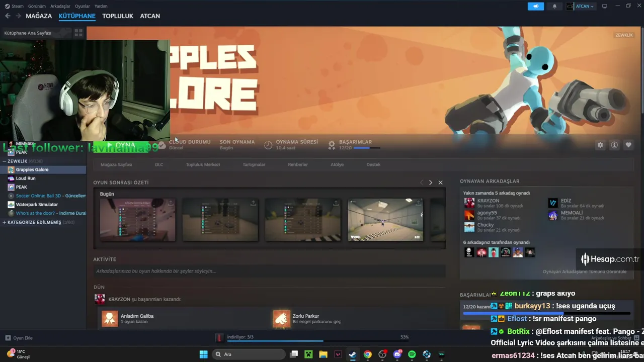The width and height of the screenshot is (644, 362).
Task: Open the Rehberler link
Action: 298,164
